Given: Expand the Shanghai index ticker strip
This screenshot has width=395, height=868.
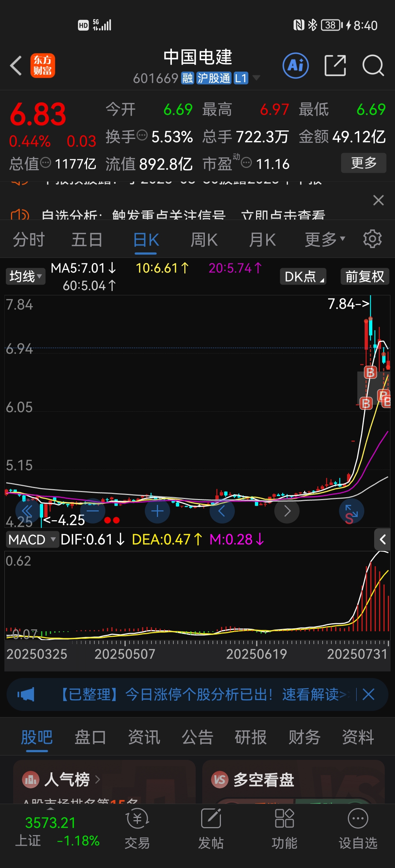Looking at the screenshot, I should point(50,808).
